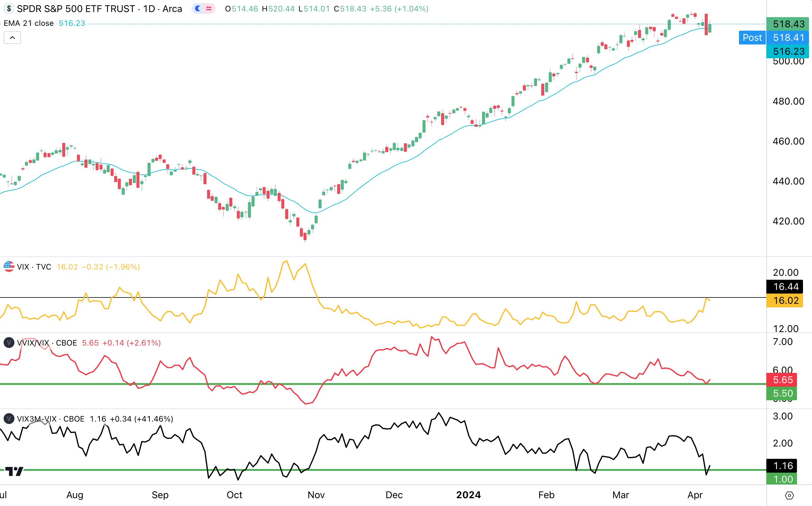Open the SPDR S&P 500 ETF TRUST symbol title
Image resolution: width=812 pixels, height=506 pixels.
click(99, 9)
